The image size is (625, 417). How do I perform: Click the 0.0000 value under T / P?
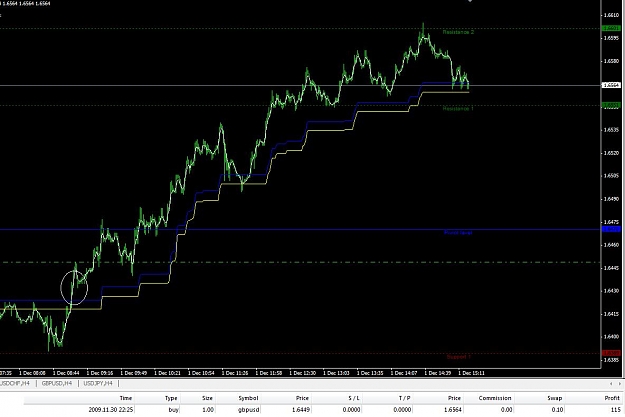pyautogui.click(x=402, y=409)
